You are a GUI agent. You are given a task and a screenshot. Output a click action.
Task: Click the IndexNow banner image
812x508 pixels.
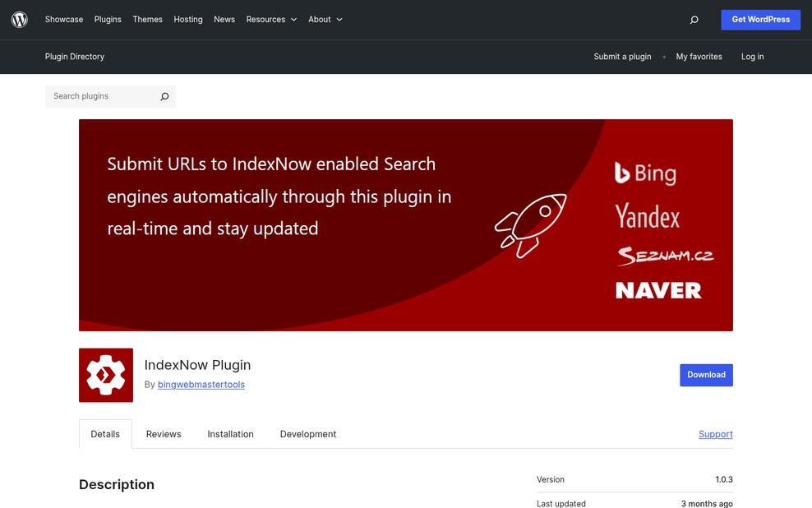[405, 225]
